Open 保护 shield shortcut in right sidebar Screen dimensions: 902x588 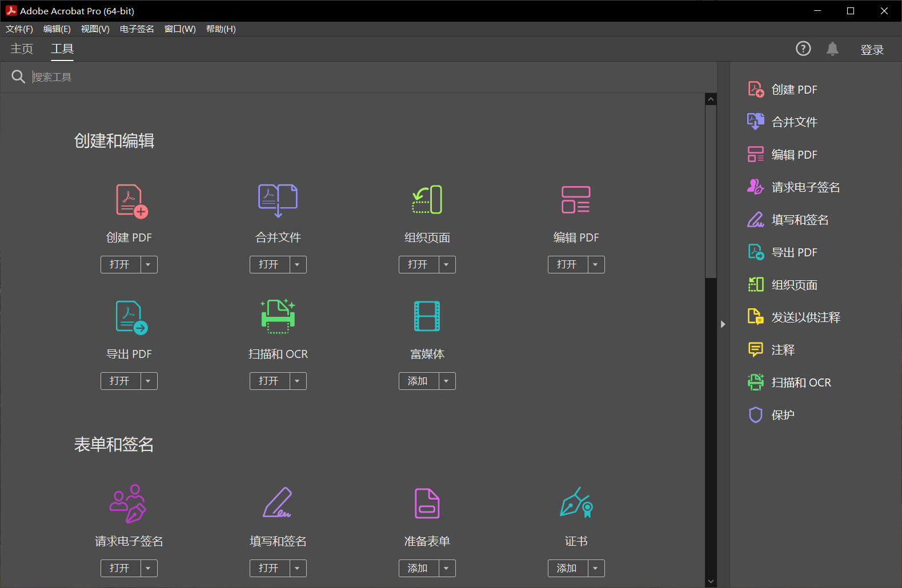(772, 415)
